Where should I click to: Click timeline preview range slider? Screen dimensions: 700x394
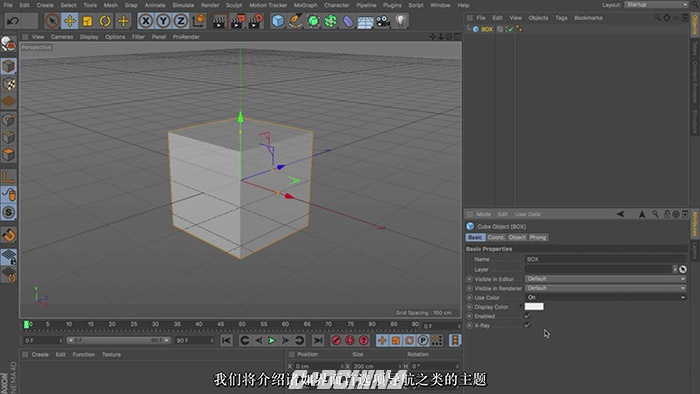(x=118, y=340)
